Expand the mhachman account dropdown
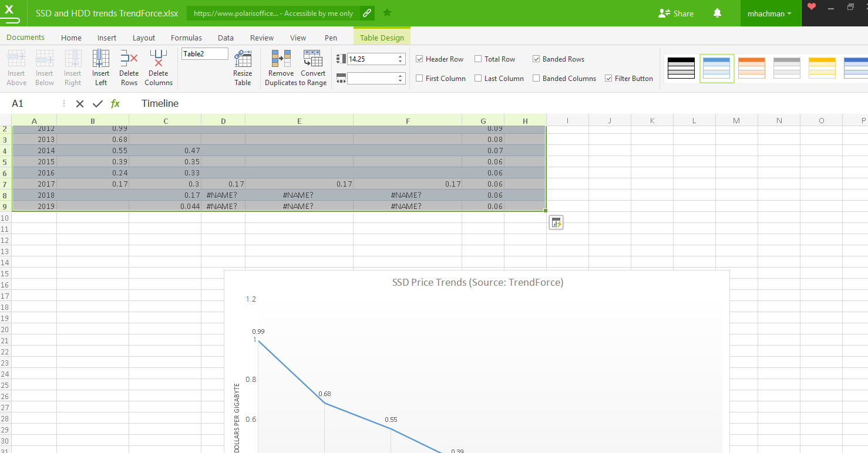Screen dimensions: 868x453 pyautogui.click(x=769, y=13)
